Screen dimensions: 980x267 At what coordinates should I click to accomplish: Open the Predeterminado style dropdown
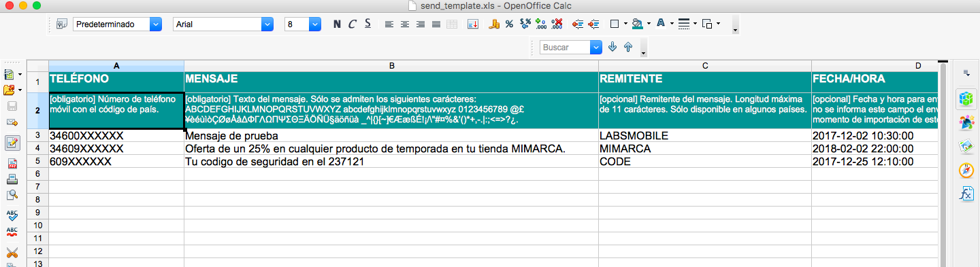(156, 24)
